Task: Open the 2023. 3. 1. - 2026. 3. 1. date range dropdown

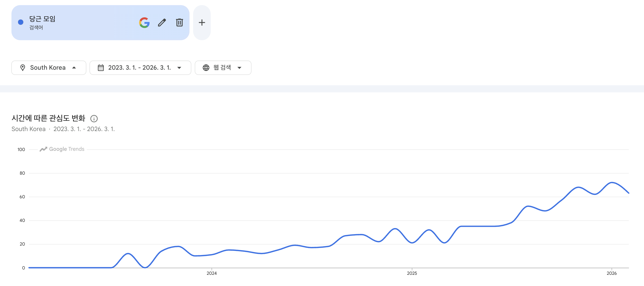Action: coord(179,68)
